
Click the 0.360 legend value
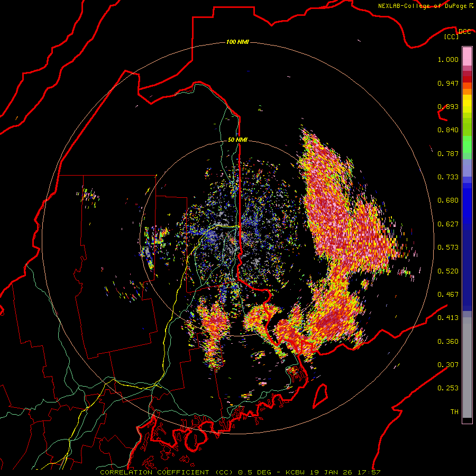click(448, 342)
